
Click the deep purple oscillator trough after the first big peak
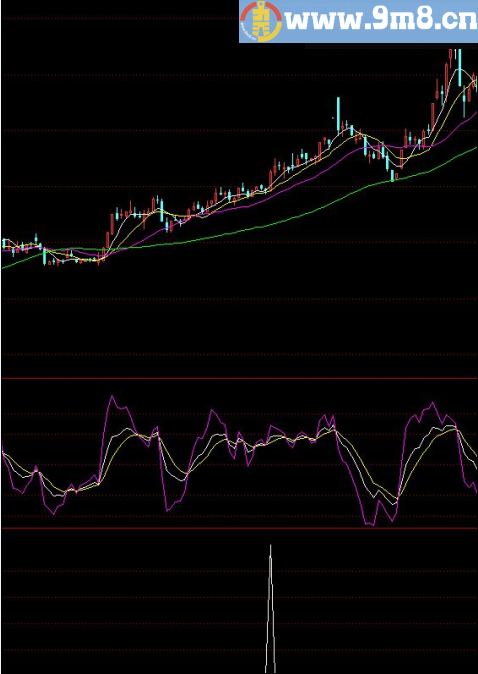[167, 510]
